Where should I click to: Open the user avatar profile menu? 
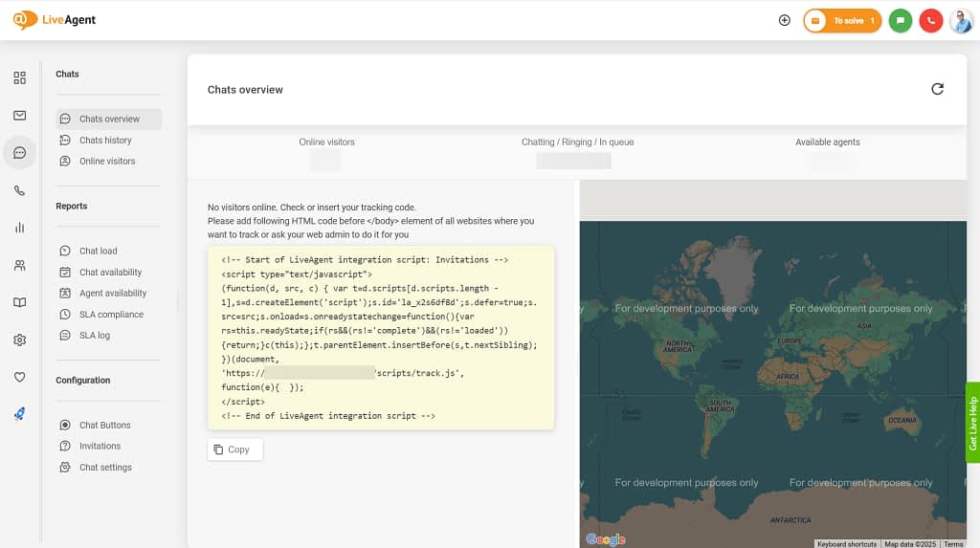coord(961,21)
